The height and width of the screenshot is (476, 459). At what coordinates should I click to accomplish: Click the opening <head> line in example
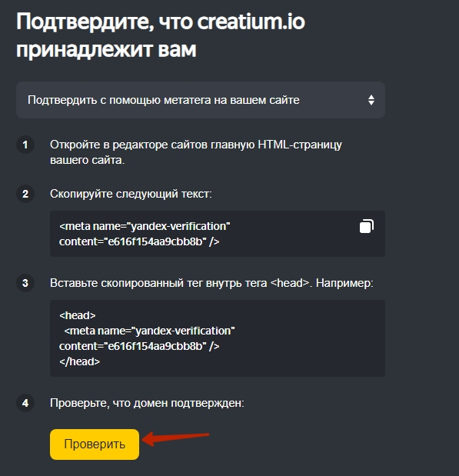coord(78,315)
